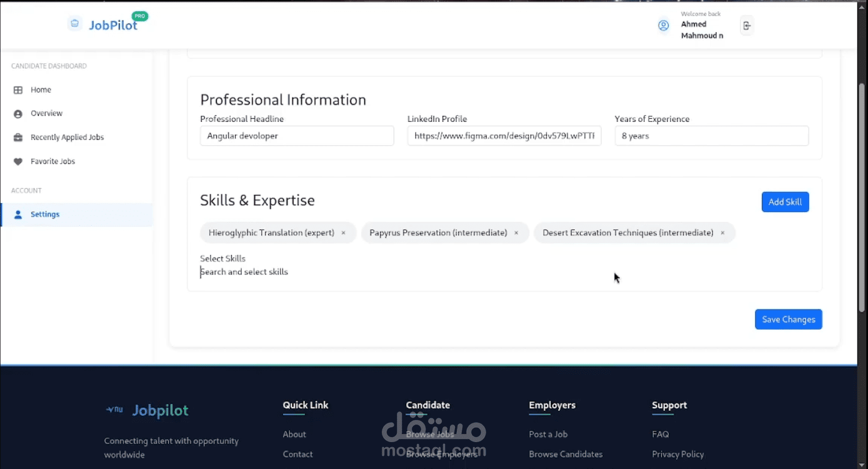Open the FAQ footer link
868x469 pixels.
point(660,434)
